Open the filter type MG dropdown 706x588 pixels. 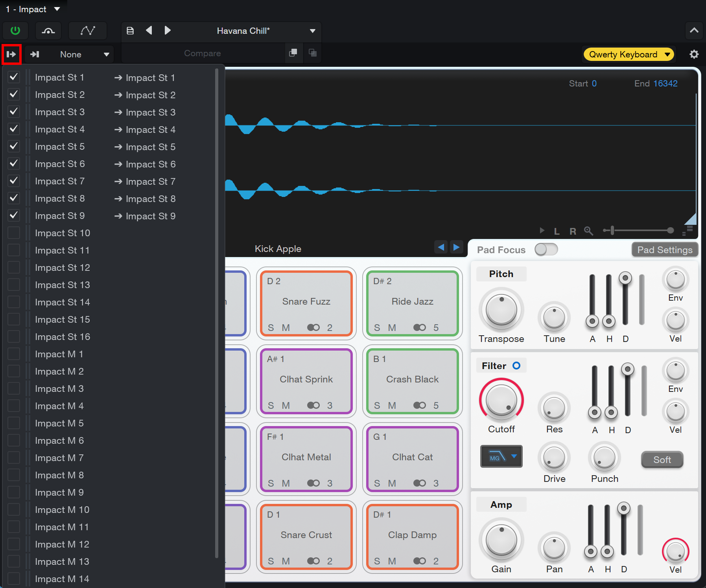point(501,457)
